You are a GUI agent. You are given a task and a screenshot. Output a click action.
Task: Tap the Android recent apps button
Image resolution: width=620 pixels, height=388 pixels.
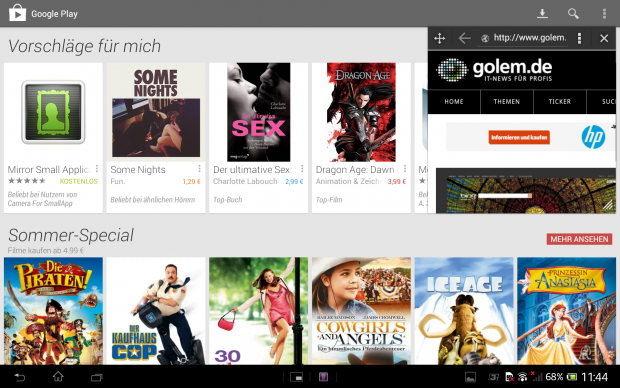pyautogui.click(x=96, y=377)
